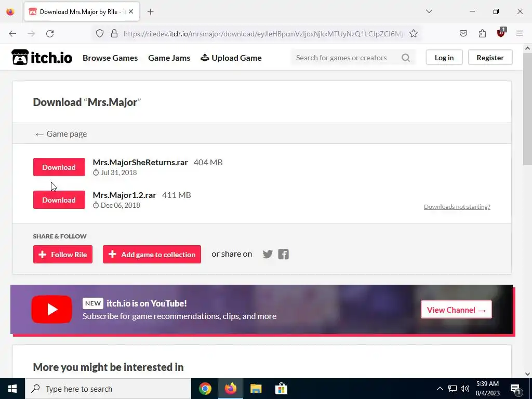Close the Download Mrs.Major tab

point(131,11)
